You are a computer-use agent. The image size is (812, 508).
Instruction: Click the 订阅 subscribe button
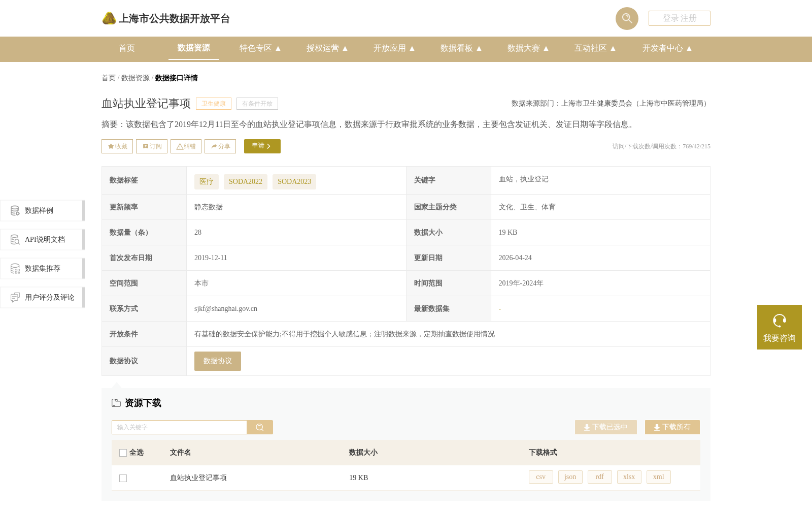(x=152, y=146)
